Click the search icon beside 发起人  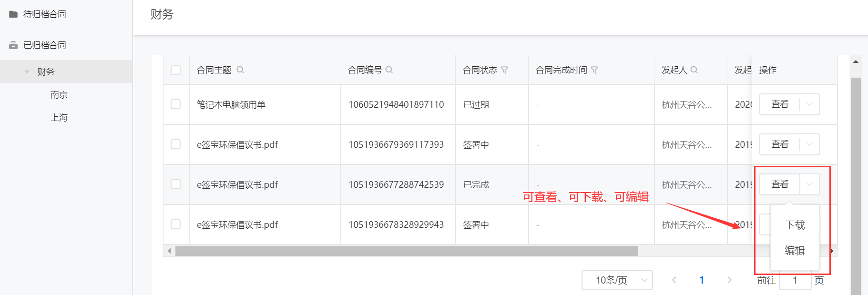coord(694,70)
